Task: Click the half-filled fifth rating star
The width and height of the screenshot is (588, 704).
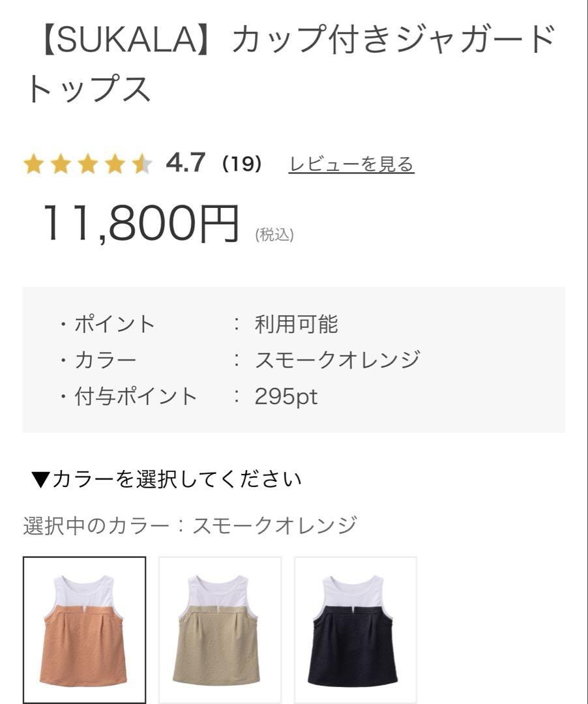Action: [142, 164]
